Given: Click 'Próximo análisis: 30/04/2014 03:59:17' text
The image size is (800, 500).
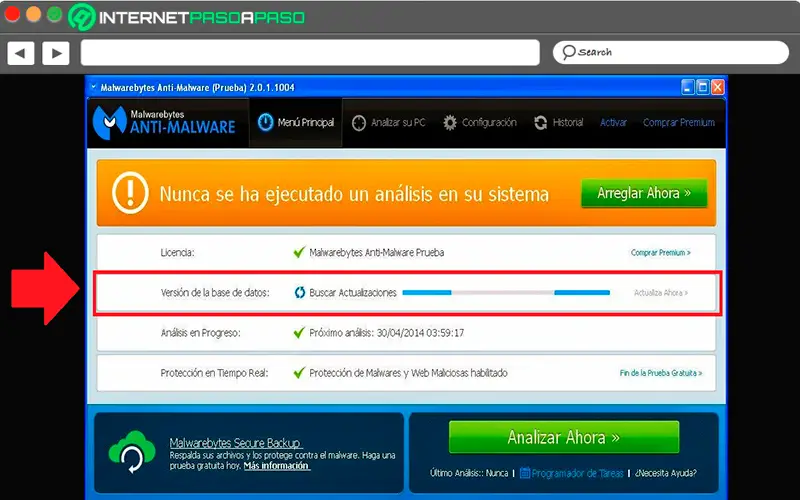Looking at the screenshot, I should coord(387,333).
